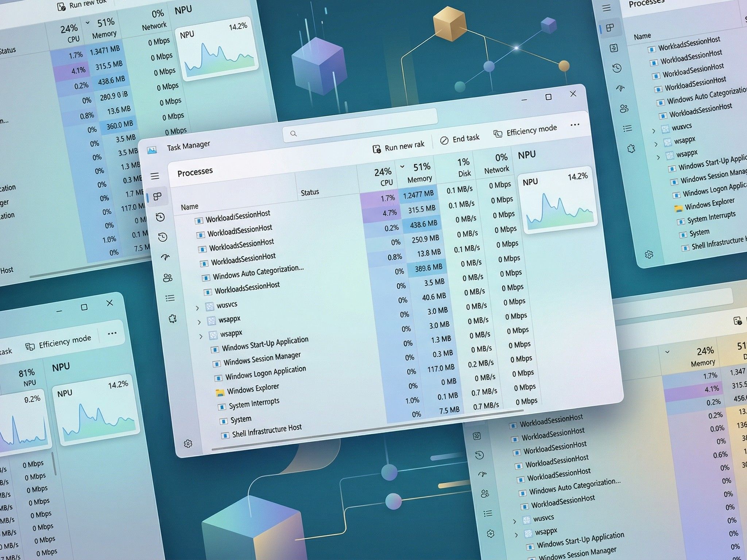The width and height of the screenshot is (747, 560).
Task: Click Windows Explorer folder icon in top-right window
Action: (678, 208)
